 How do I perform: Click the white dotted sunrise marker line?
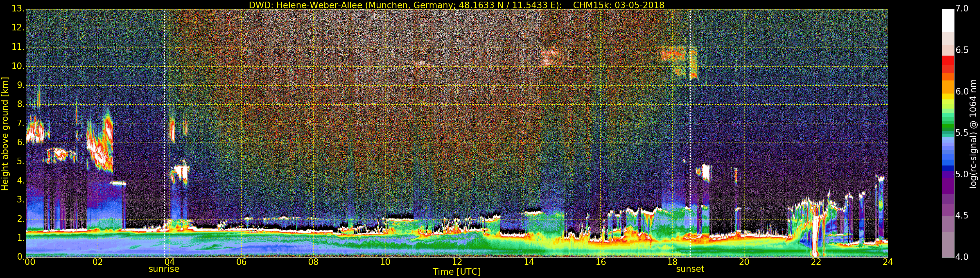[164, 133]
